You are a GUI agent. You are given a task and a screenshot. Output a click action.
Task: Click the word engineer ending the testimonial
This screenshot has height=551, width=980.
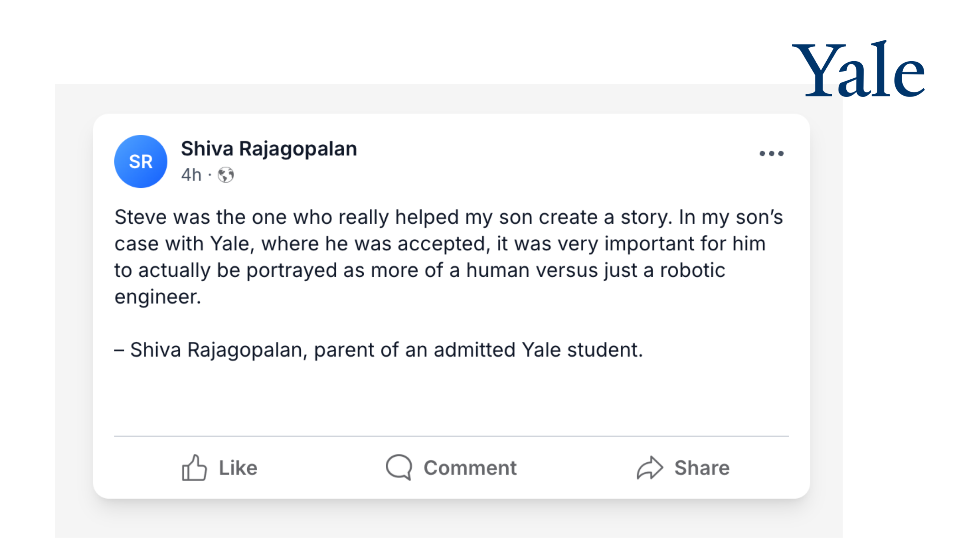point(157,297)
